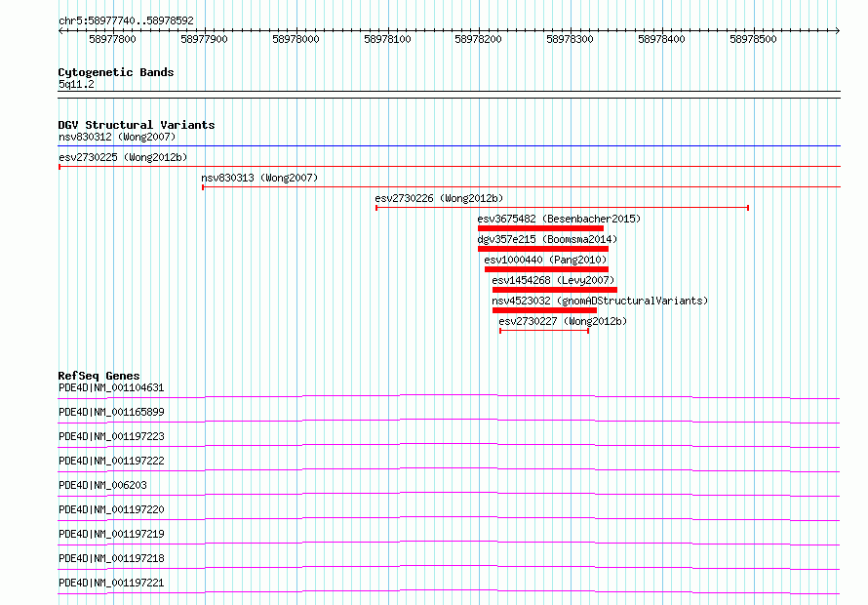Click the esv2730227 thin red span
The image size is (868, 605).
[544, 331]
